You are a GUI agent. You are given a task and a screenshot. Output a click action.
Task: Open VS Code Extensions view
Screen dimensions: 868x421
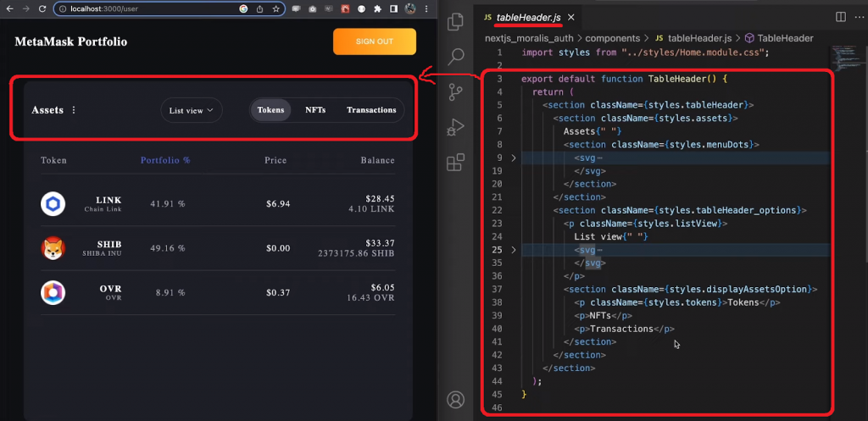455,163
